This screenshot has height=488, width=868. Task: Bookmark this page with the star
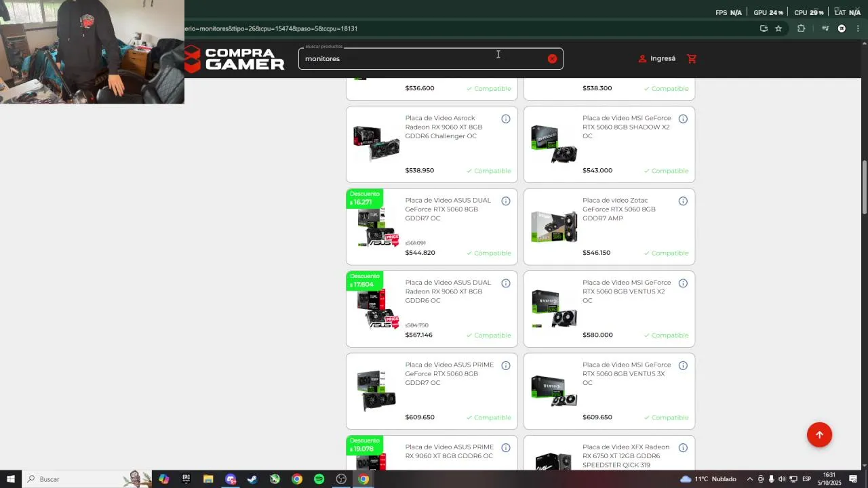point(778,28)
